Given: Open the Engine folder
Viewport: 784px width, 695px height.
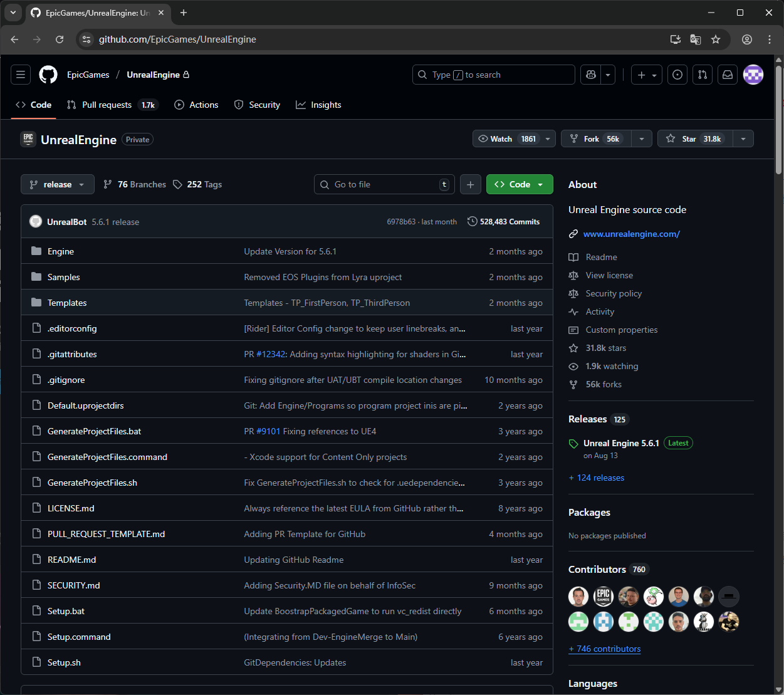Looking at the screenshot, I should [x=61, y=251].
